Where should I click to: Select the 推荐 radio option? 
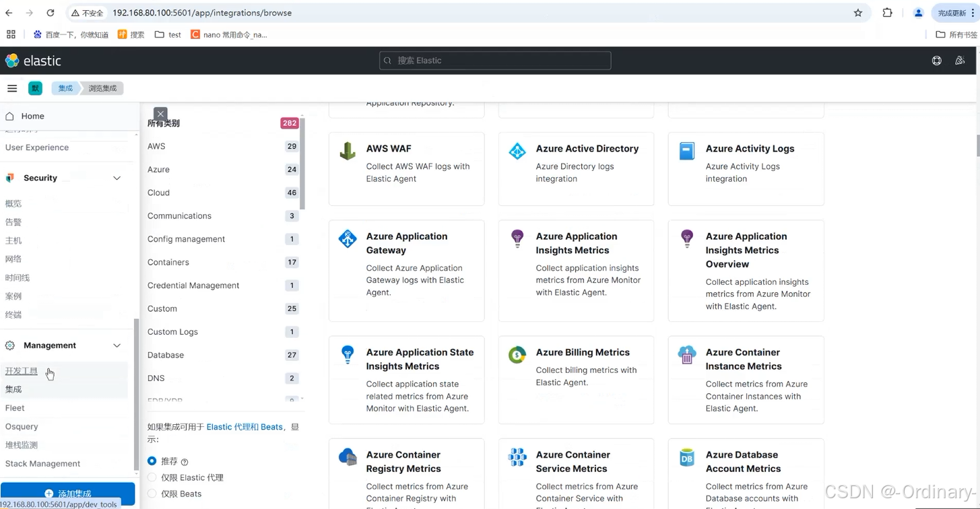coord(152,461)
